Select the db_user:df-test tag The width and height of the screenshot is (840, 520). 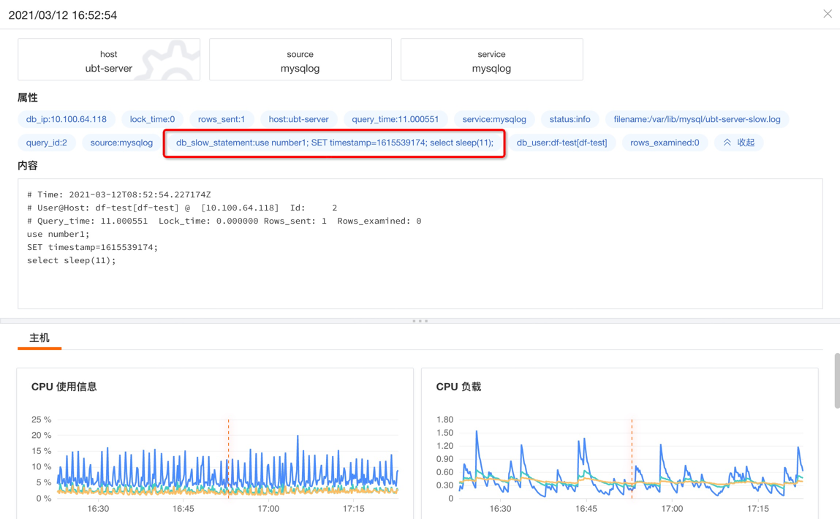coord(562,142)
